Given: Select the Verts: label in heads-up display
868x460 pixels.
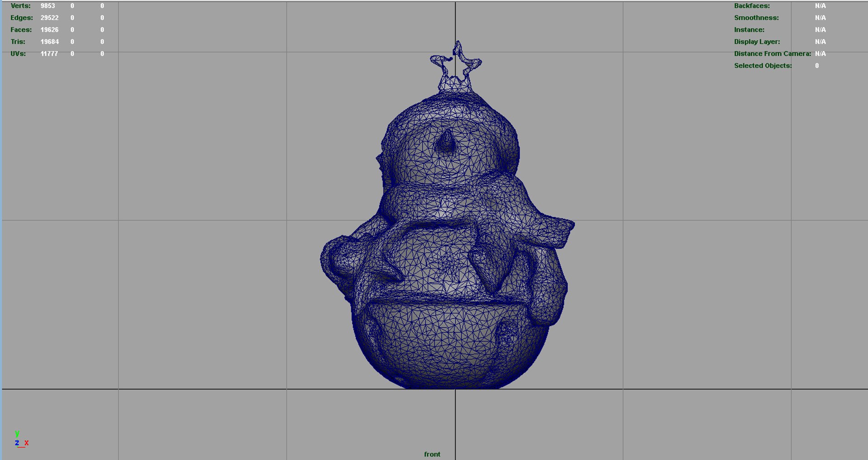Looking at the screenshot, I should pos(20,6).
